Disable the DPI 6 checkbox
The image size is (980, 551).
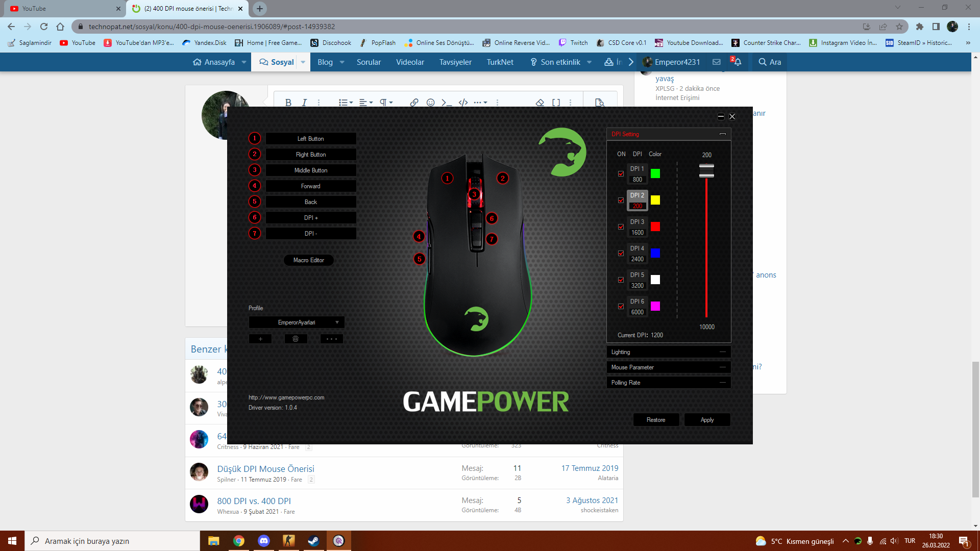[x=621, y=307]
